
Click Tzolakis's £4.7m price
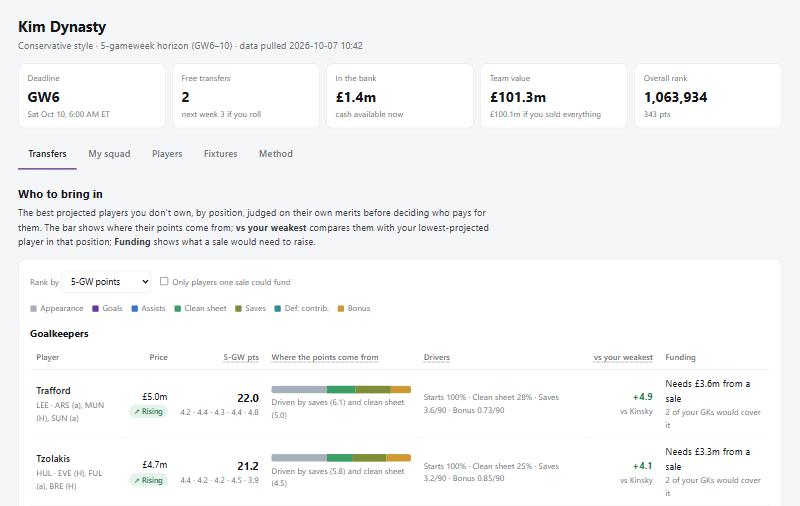155,465
